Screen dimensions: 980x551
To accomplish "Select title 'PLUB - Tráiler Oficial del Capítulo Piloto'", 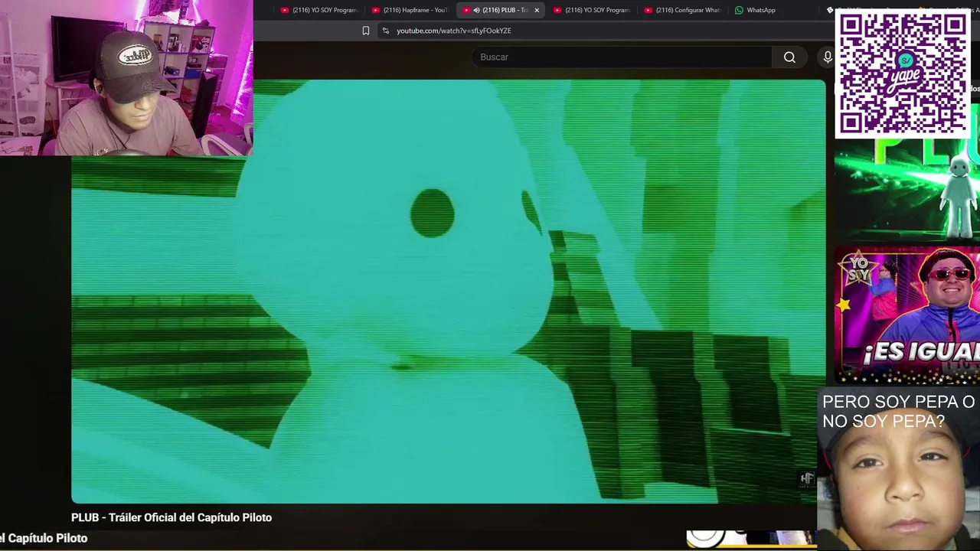I will click(x=171, y=517).
